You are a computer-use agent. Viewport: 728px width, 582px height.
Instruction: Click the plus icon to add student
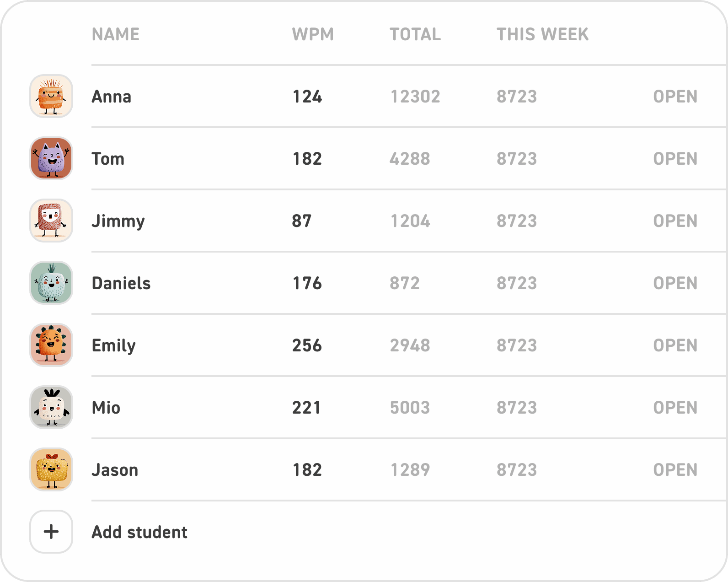51,532
